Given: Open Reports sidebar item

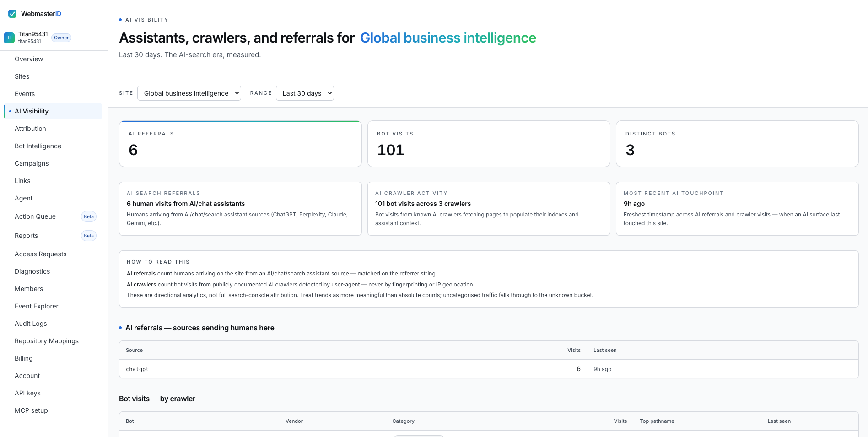Looking at the screenshot, I should 26,236.
